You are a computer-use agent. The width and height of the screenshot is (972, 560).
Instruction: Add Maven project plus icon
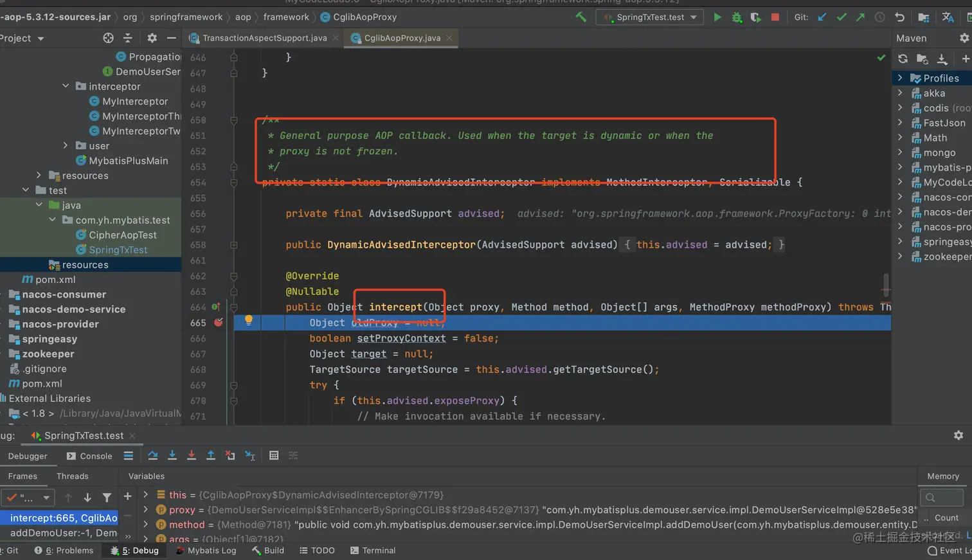click(x=965, y=59)
